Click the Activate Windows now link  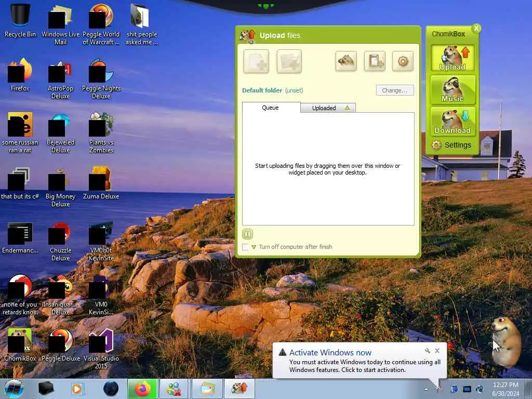(330, 353)
